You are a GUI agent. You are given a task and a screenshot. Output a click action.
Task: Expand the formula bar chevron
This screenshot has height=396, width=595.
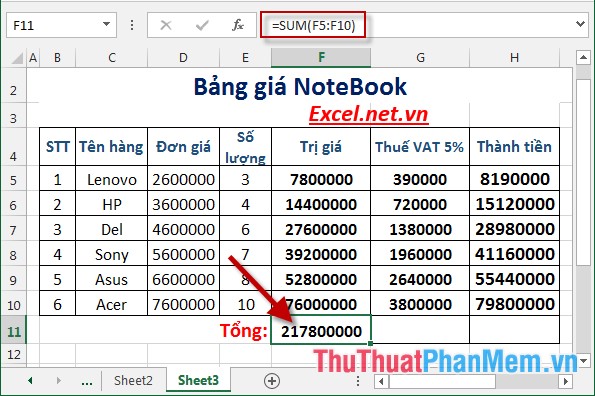click(x=580, y=24)
